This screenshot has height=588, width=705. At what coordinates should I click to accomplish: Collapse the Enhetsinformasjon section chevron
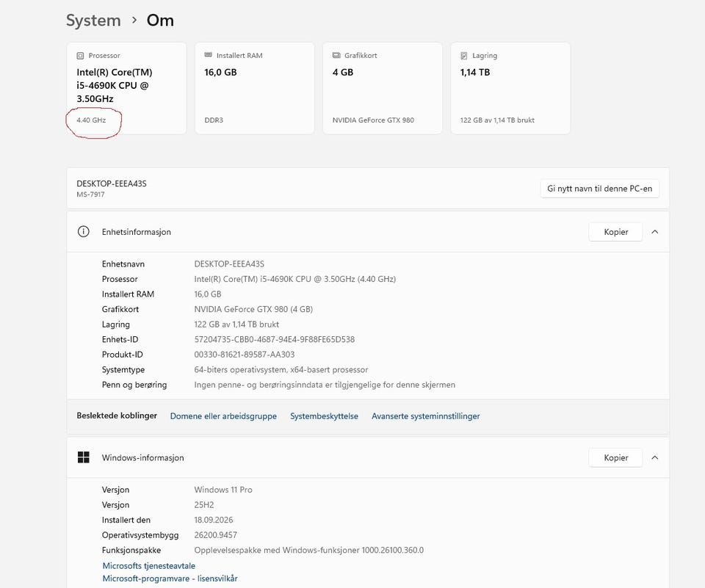(654, 232)
